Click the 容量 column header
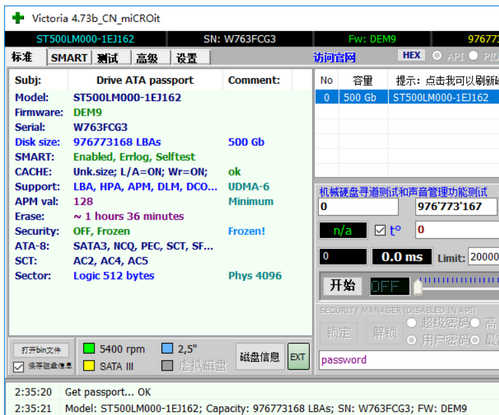 coord(363,80)
